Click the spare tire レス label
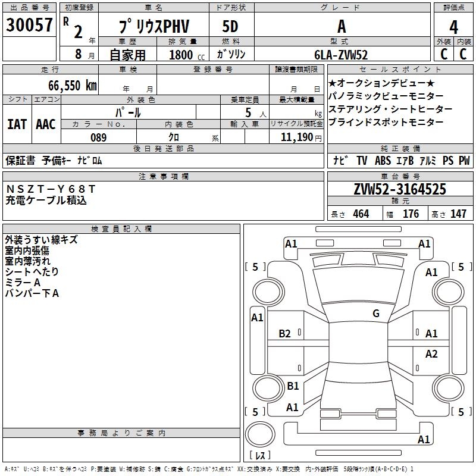Image resolution: width=476 pixels, height=476 pixels. pyautogui.click(x=260, y=455)
